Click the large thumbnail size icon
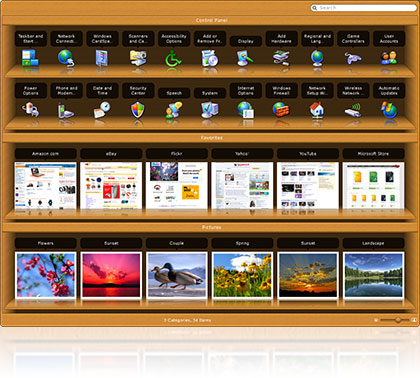This screenshot has width=420, height=378. coord(414,320)
